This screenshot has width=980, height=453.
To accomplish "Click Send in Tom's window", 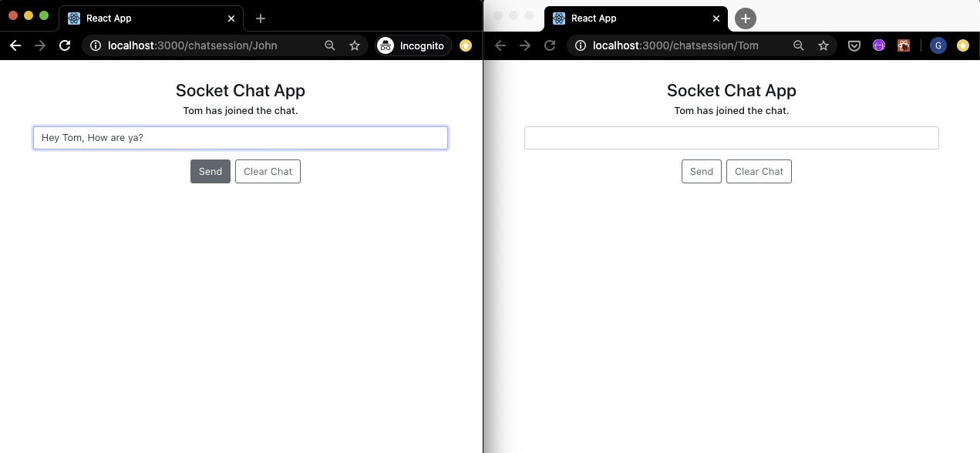I will coord(702,171).
